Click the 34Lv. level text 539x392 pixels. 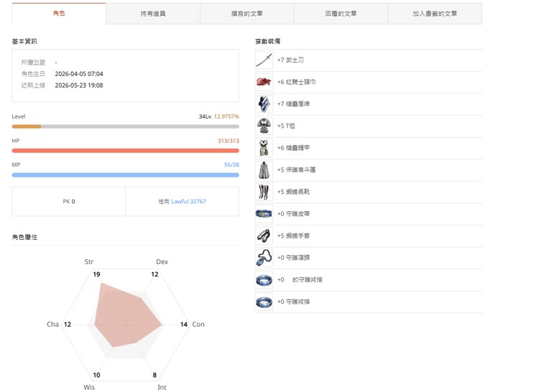pyautogui.click(x=206, y=117)
